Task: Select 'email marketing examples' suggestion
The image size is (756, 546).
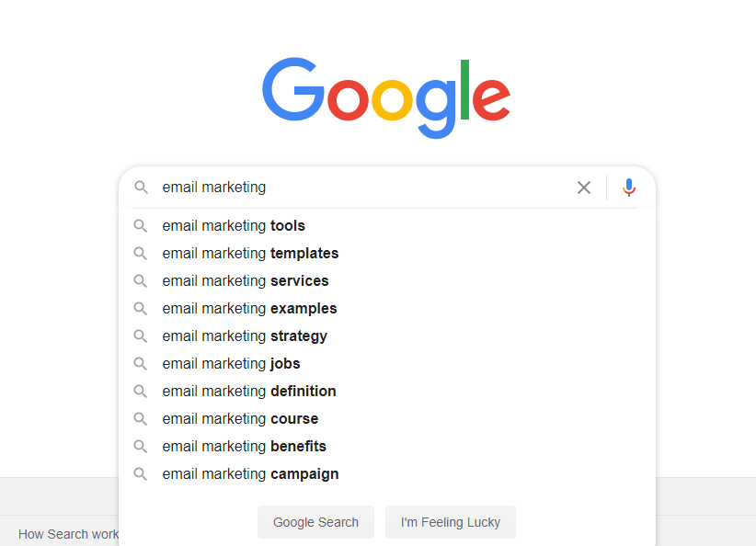Action: coord(249,309)
